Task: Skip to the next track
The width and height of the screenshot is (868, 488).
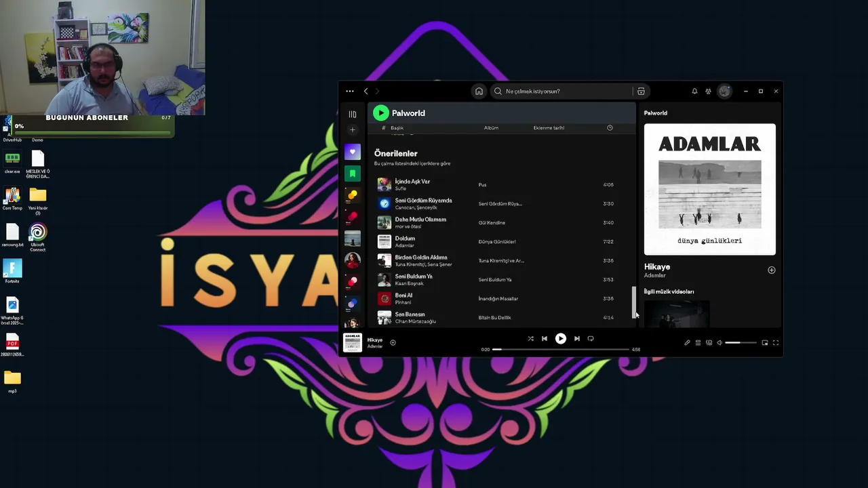Action: (x=576, y=339)
